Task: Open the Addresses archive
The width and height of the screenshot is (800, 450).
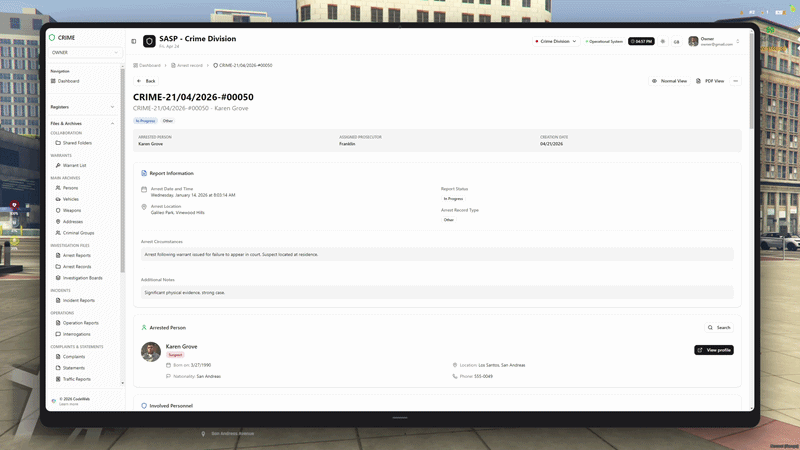Action: click(72, 221)
